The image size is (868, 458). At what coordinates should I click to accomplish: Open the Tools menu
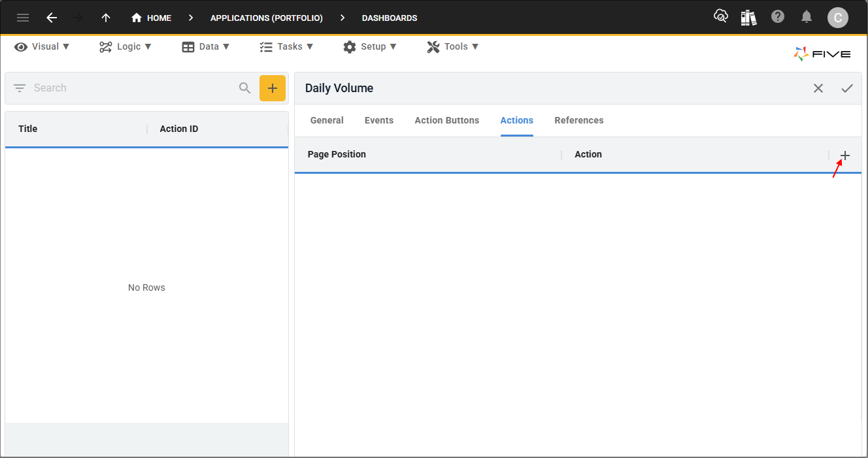click(x=453, y=46)
